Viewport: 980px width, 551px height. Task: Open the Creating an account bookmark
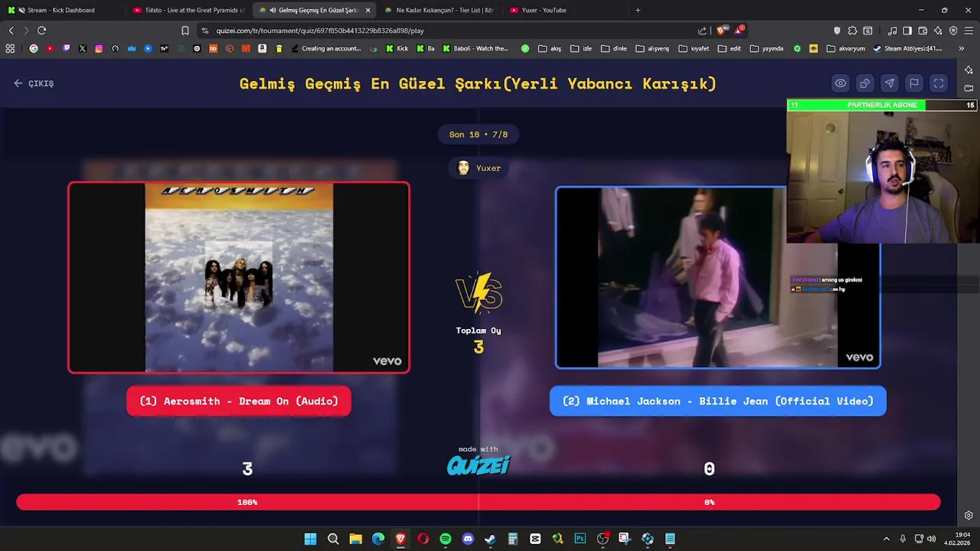click(325, 48)
